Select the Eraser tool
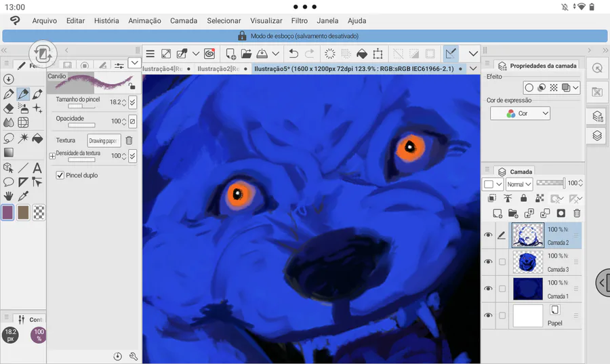The image size is (610, 364). (x=9, y=108)
